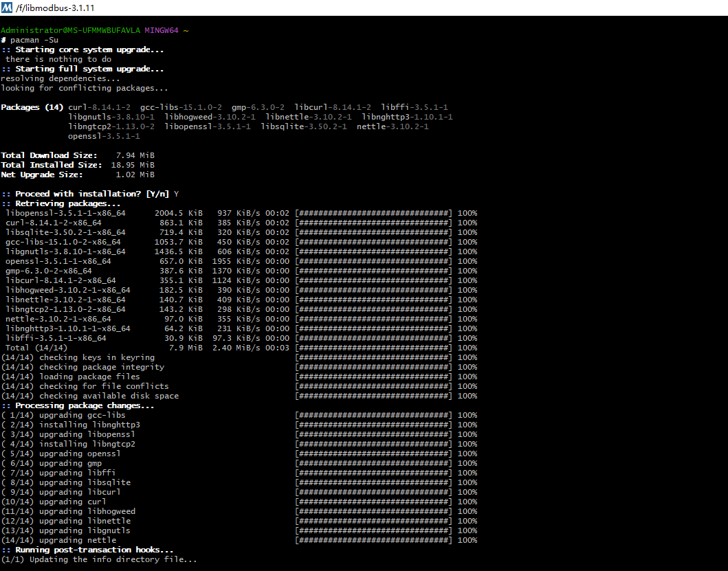The image size is (728, 571).
Task: Click the progress bar of gcc-libs-15.1.0-2-x86_64 download
Action: 374,242
